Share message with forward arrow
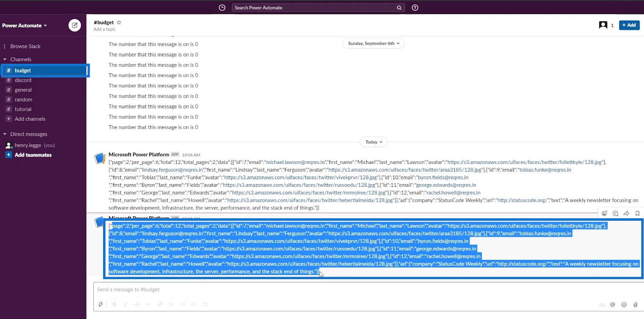Image resolution: width=644 pixels, height=319 pixels. (x=626, y=213)
